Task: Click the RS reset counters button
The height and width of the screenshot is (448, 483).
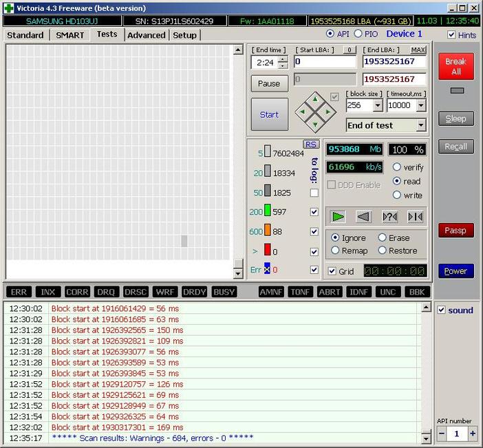Action: 311,145
